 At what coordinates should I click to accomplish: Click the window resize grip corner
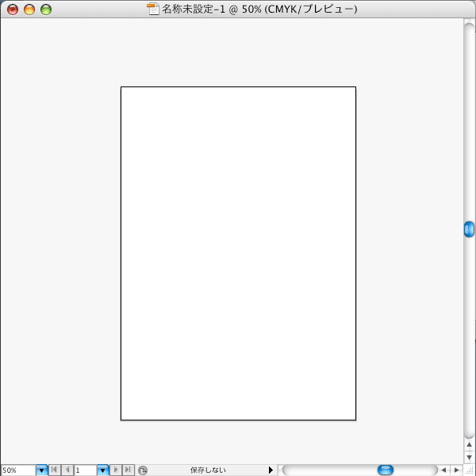click(x=470, y=470)
